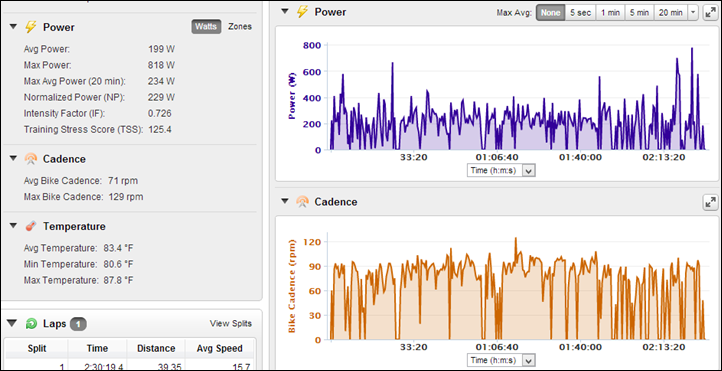Set Max Avg to 5 sec
This screenshot has width=722, height=371.
(581, 13)
